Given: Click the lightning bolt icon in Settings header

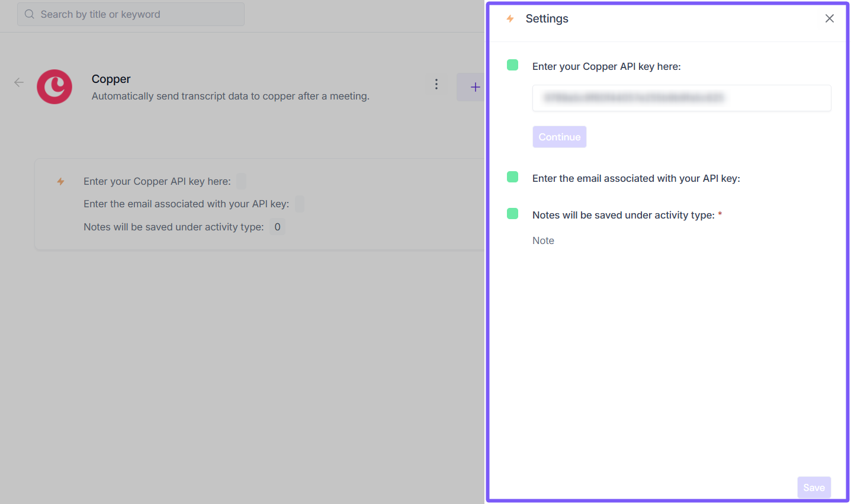Looking at the screenshot, I should 510,19.
